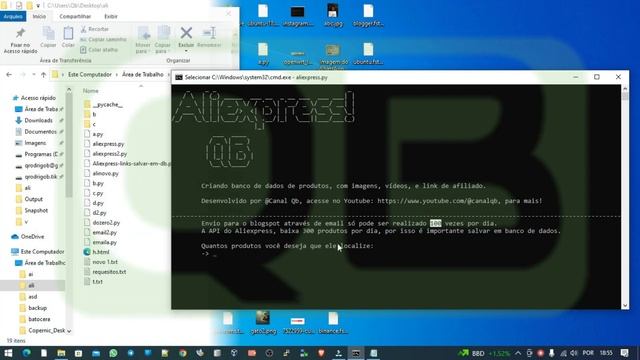Image resolution: width=640 pixels, height=360 pixels.
Task: Click the Excluir X icon
Action: click(x=186, y=33)
